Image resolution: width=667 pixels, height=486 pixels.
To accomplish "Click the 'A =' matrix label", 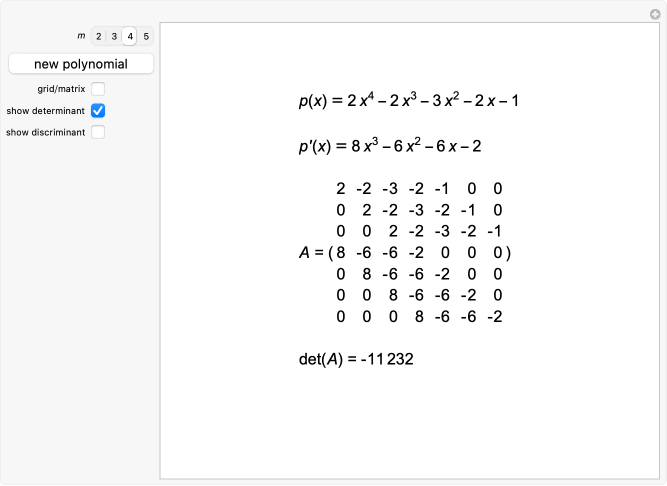I will (x=311, y=253).
